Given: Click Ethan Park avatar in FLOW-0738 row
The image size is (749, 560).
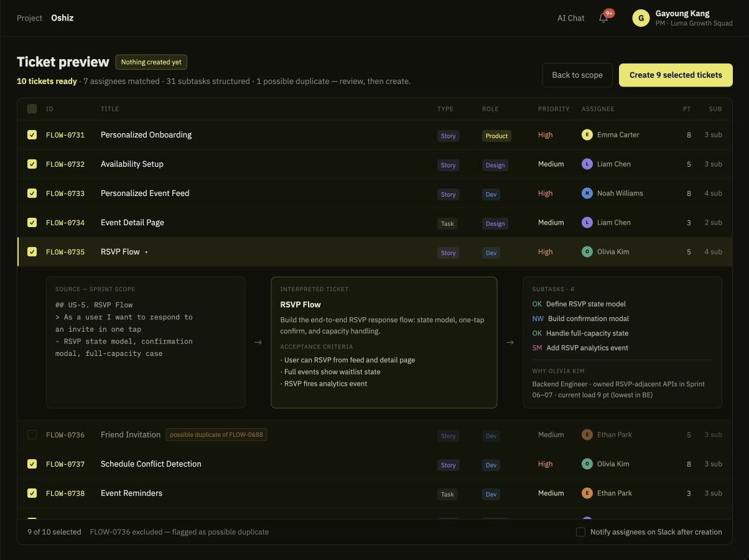Looking at the screenshot, I should pos(587,493).
